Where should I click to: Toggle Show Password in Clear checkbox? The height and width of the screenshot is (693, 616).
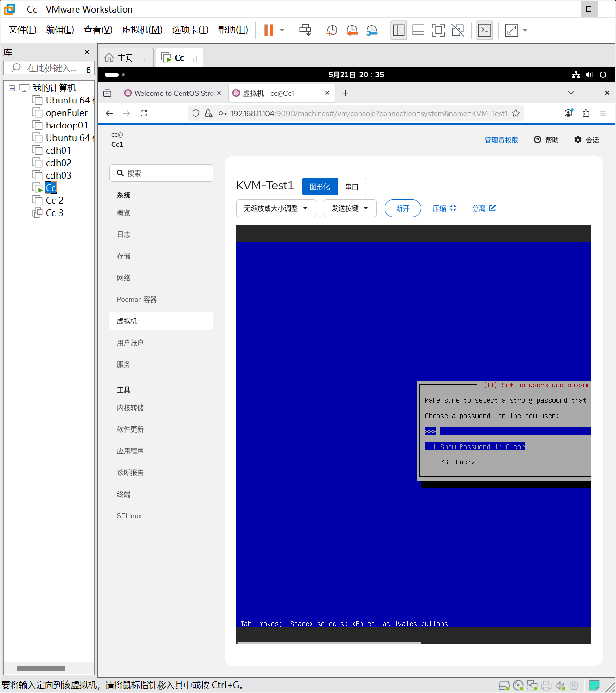(475, 447)
